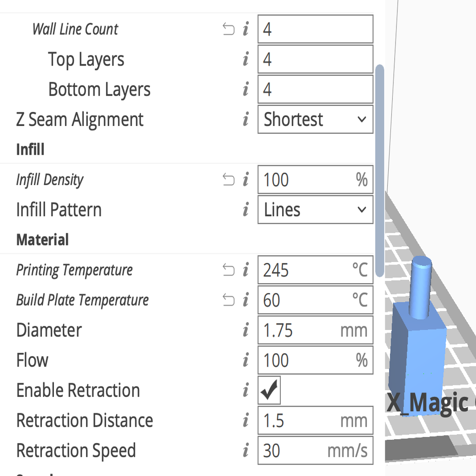Click the Infill section header
The image size is (476, 476).
[30, 149]
